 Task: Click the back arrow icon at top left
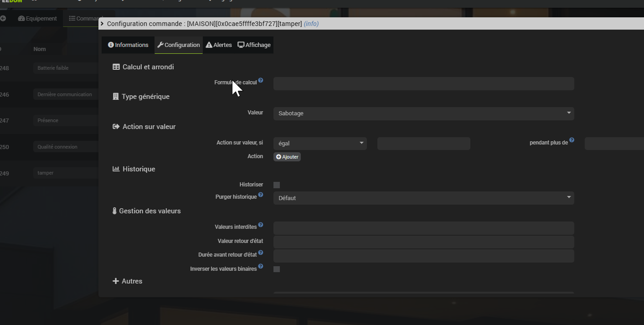point(3,19)
